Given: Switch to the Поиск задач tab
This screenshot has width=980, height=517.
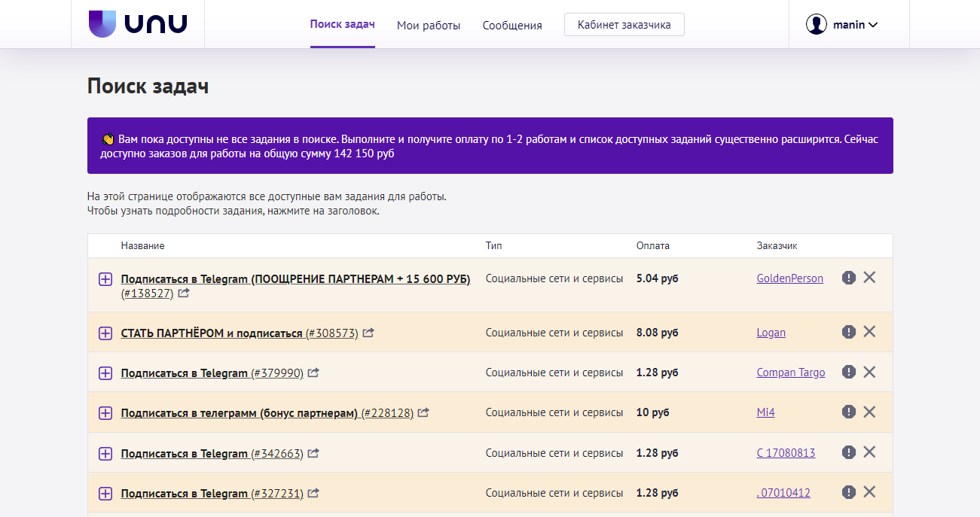Looking at the screenshot, I should coord(342,24).
